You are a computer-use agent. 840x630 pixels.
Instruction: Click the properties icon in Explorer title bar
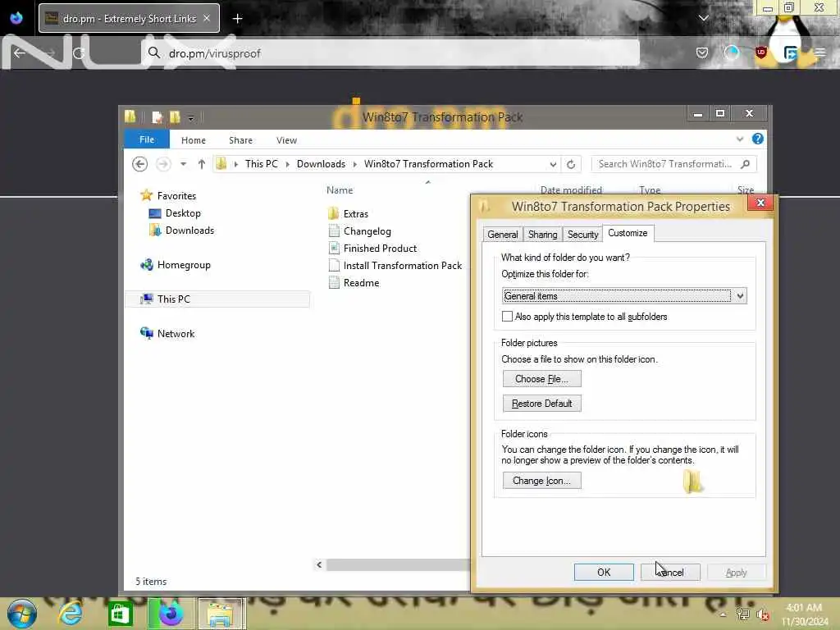point(157,116)
